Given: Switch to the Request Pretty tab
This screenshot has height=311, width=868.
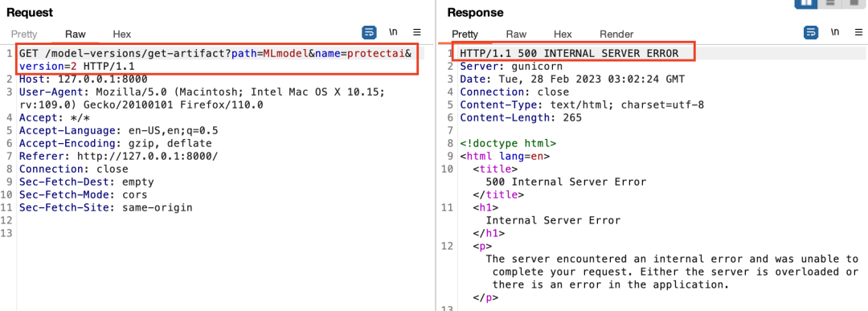Looking at the screenshot, I should [x=24, y=35].
